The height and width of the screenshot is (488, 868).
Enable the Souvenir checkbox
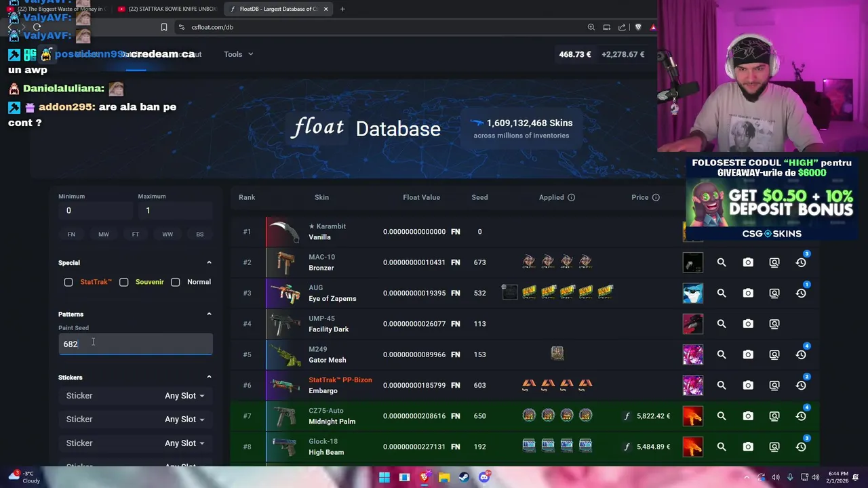[124, 282]
